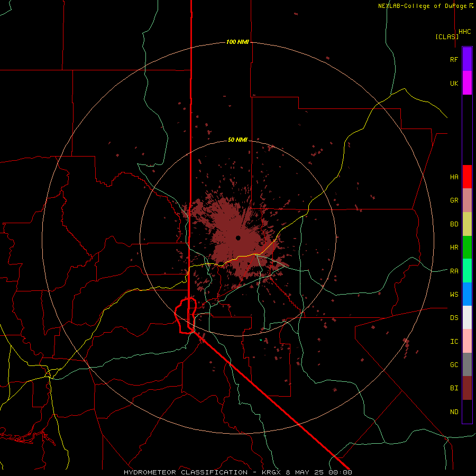Click the 'KRGX' station identifier
The height and width of the screenshot is (476, 476).
271,472
